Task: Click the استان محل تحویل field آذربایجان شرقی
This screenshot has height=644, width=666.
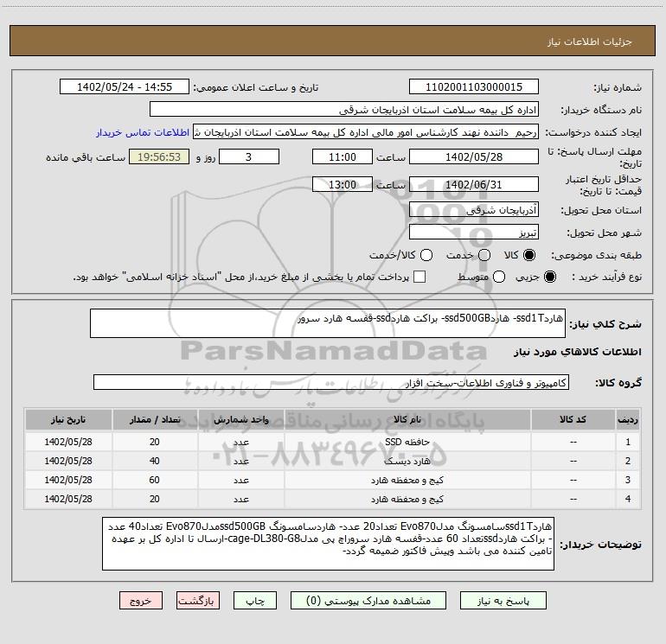Action: coord(474,210)
